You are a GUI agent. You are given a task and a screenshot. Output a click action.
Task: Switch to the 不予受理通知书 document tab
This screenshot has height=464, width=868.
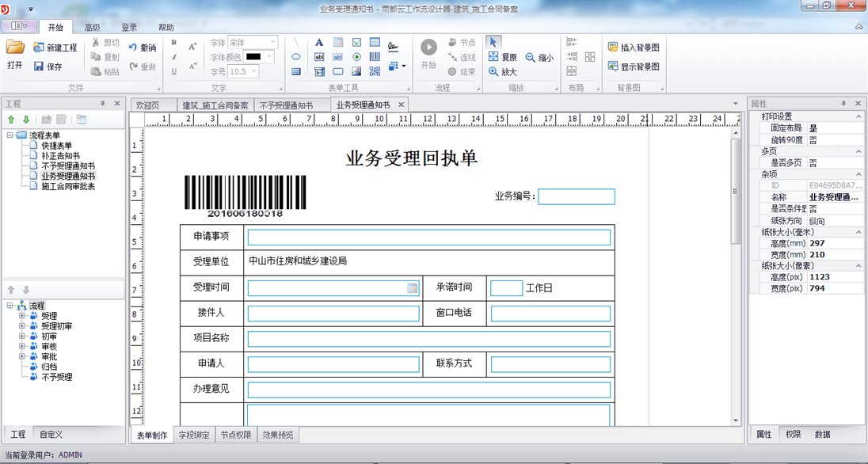click(x=287, y=105)
